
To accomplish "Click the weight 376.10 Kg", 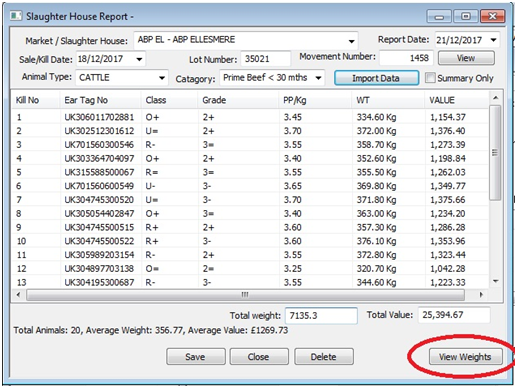I will click(x=376, y=241).
